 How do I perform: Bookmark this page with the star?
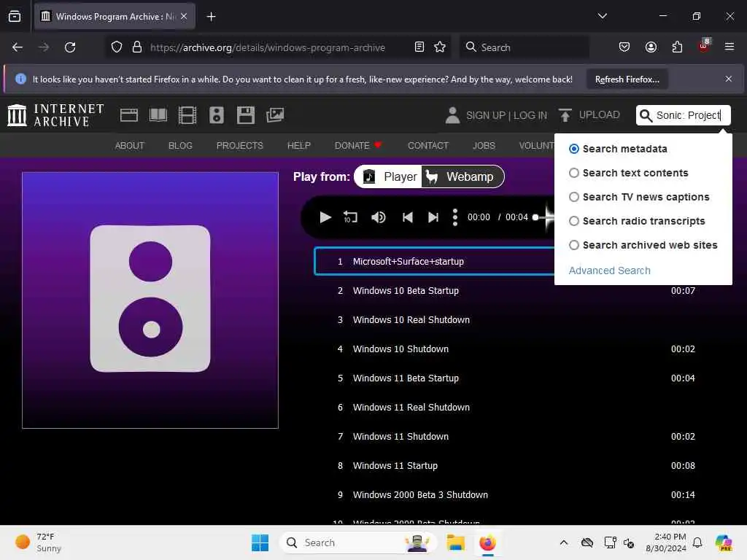(440, 47)
